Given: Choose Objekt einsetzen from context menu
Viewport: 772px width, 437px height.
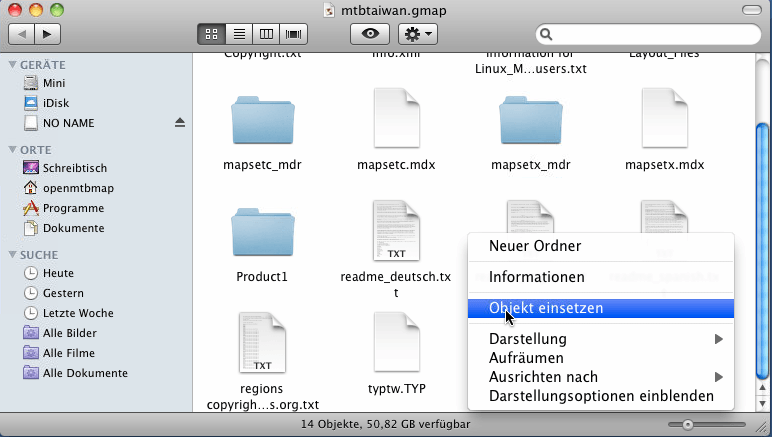Looking at the screenshot, I should tap(601, 308).
